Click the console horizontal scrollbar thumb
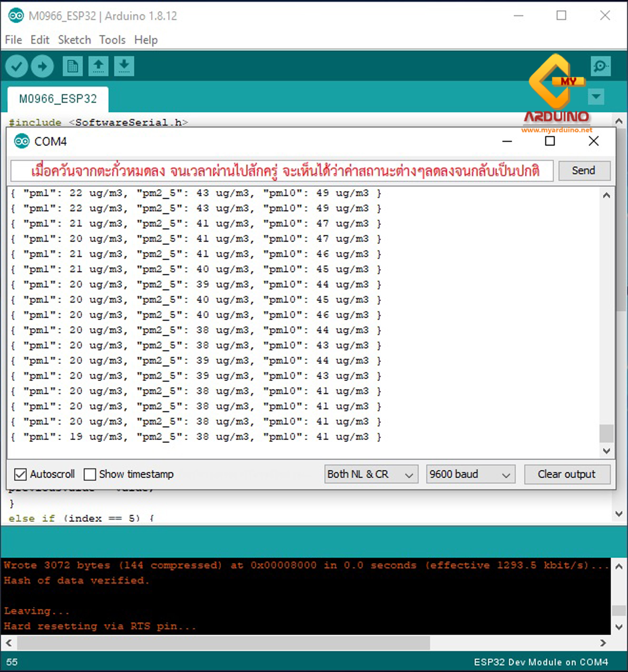The width and height of the screenshot is (628, 672). (x=223, y=643)
